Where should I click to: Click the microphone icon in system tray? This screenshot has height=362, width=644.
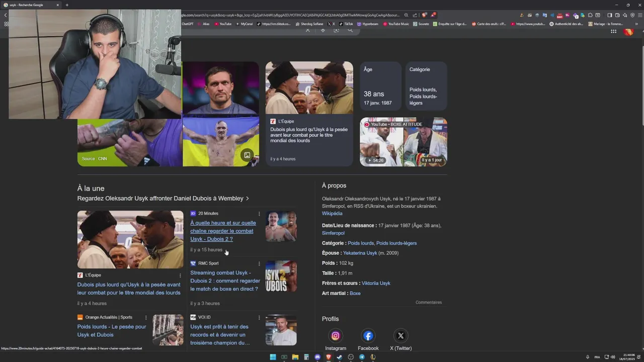587,357
